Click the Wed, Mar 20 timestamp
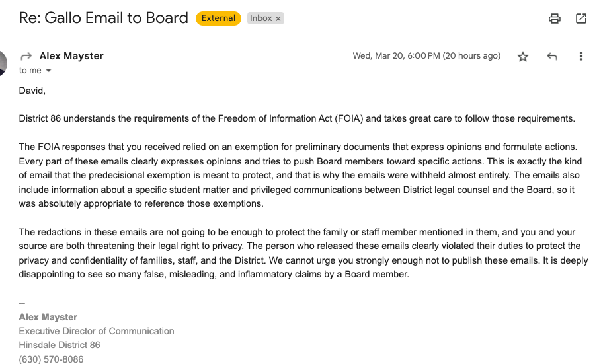This screenshot has height=364, width=599. pos(426,56)
